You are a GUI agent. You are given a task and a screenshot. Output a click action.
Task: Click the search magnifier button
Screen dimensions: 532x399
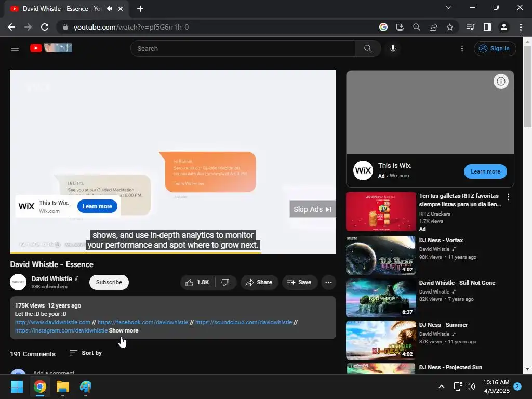point(368,48)
